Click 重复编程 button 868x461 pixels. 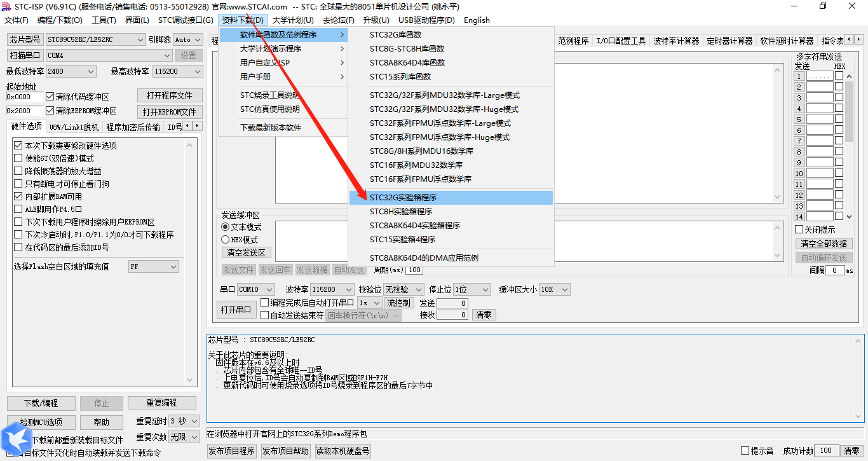pos(161,403)
